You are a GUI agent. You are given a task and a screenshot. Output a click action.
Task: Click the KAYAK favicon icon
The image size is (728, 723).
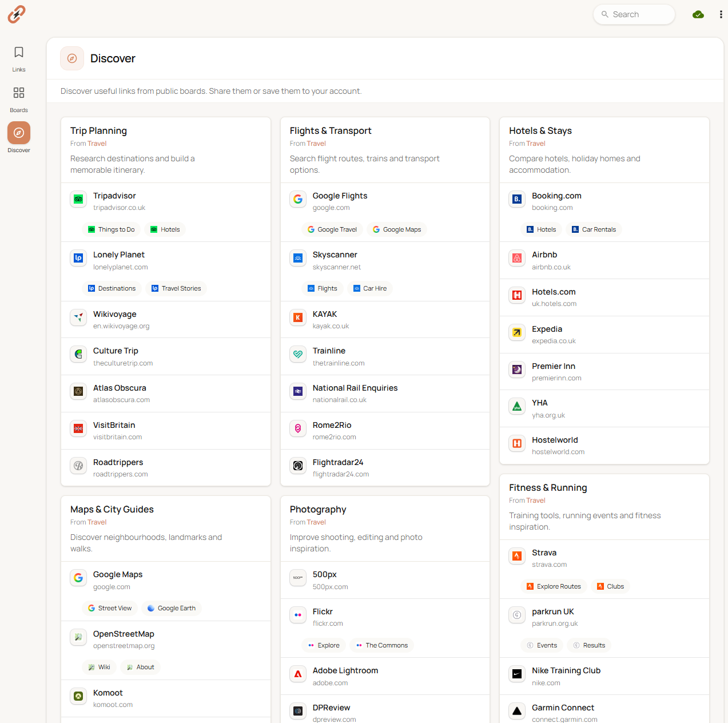(298, 317)
